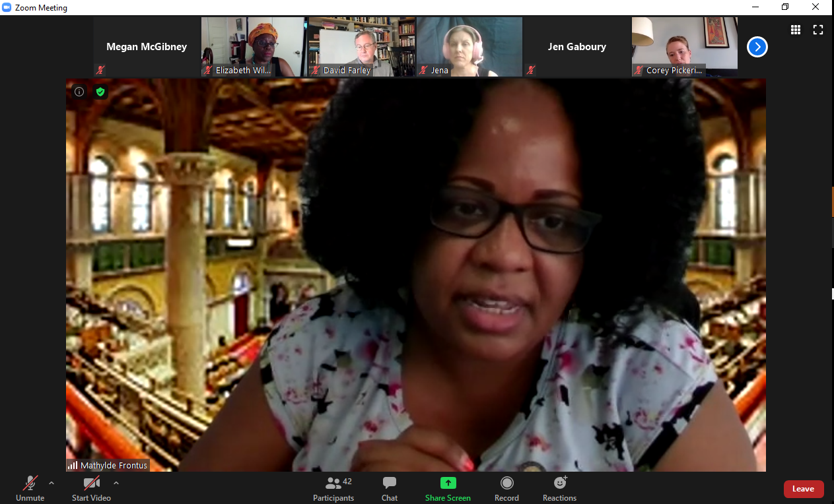Select Elizabeth Wil... video thumbnail

pos(254,47)
